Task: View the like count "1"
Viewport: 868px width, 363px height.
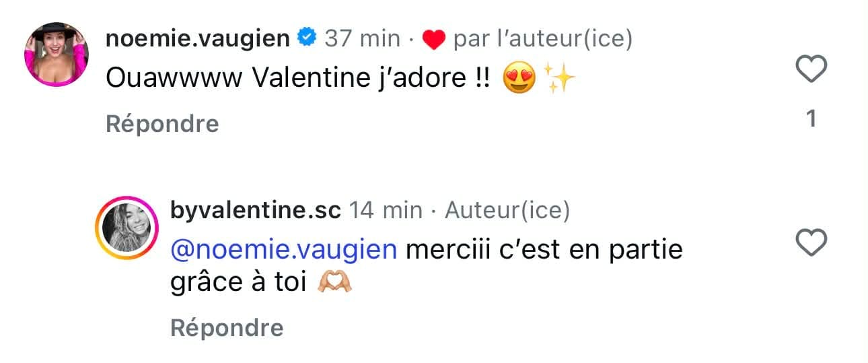Action: point(811,119)
